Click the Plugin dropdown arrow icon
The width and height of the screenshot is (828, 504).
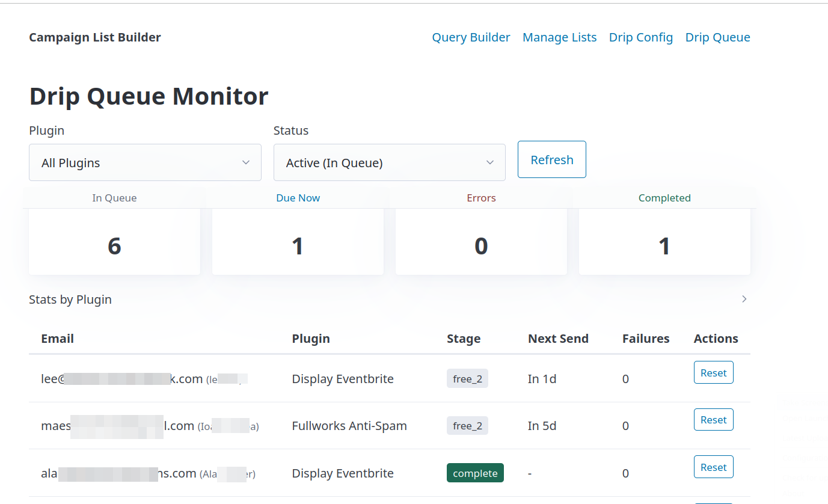[246, 162]
